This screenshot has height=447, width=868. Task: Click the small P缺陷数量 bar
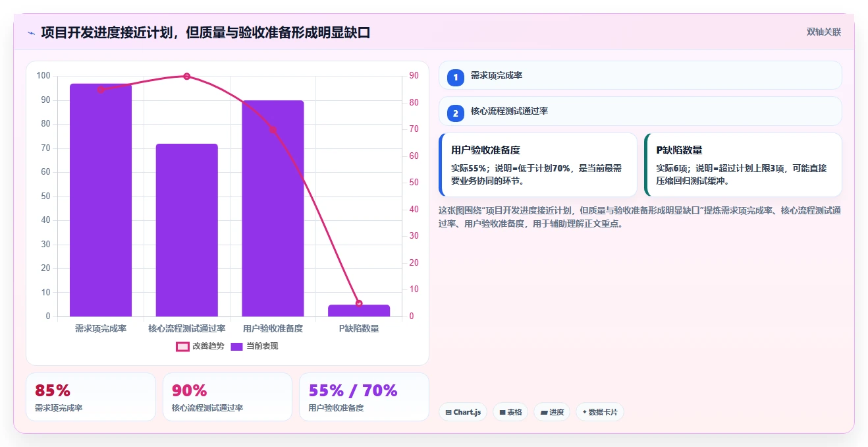click(359, 311)
